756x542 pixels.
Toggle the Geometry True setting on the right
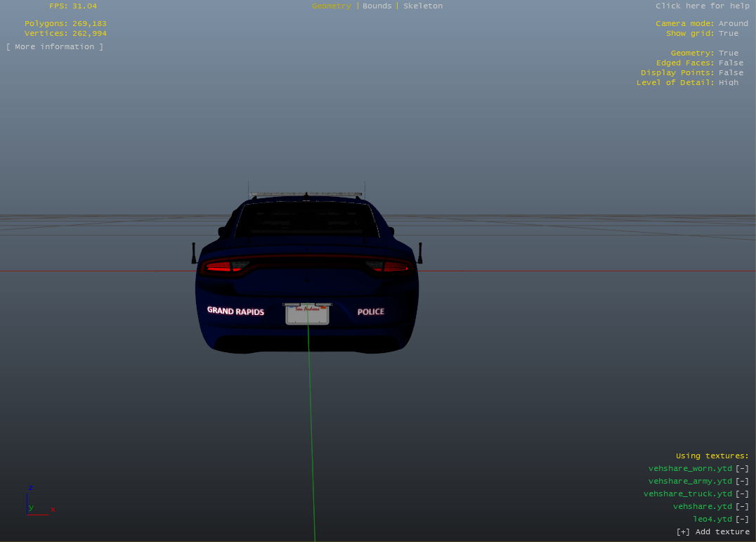click(x=728, y=53)
